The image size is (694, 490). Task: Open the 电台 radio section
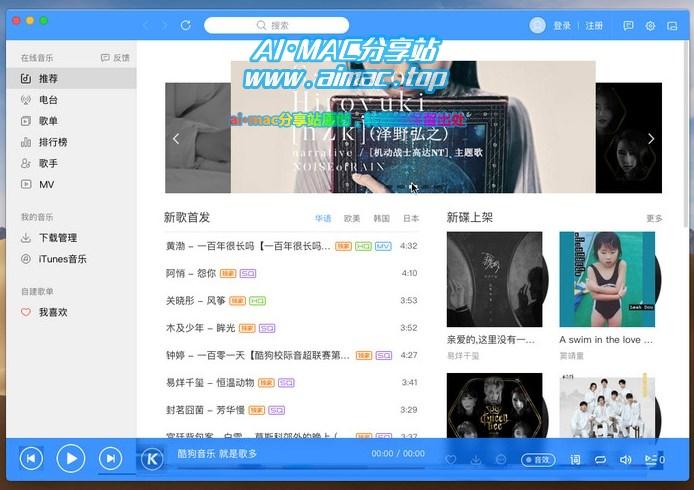point(71,100)
